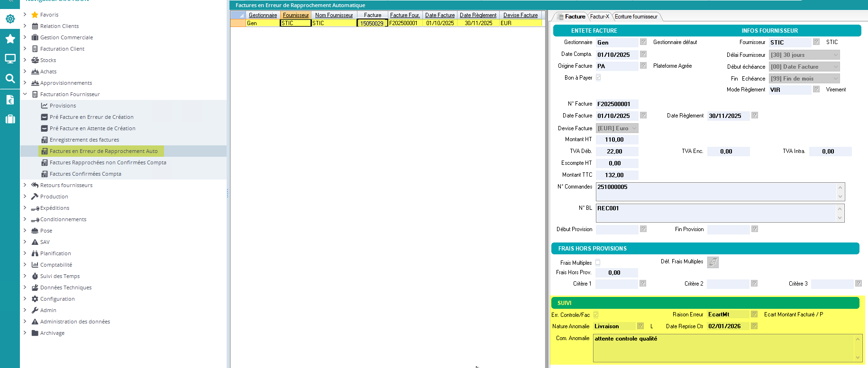Click the Déf. Frais Multiples icon button
The height and width of the screenshot is (368, 868).
(713, 262)
